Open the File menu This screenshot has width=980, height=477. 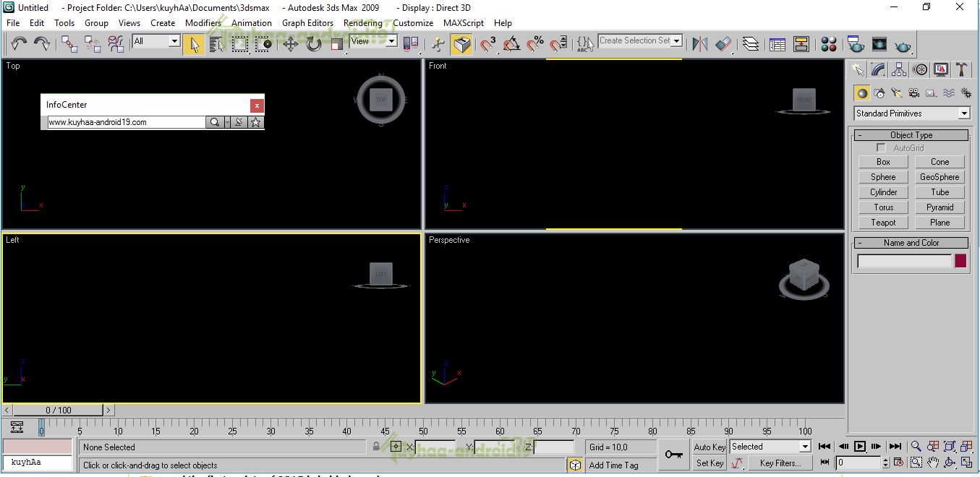pos(13,23)
